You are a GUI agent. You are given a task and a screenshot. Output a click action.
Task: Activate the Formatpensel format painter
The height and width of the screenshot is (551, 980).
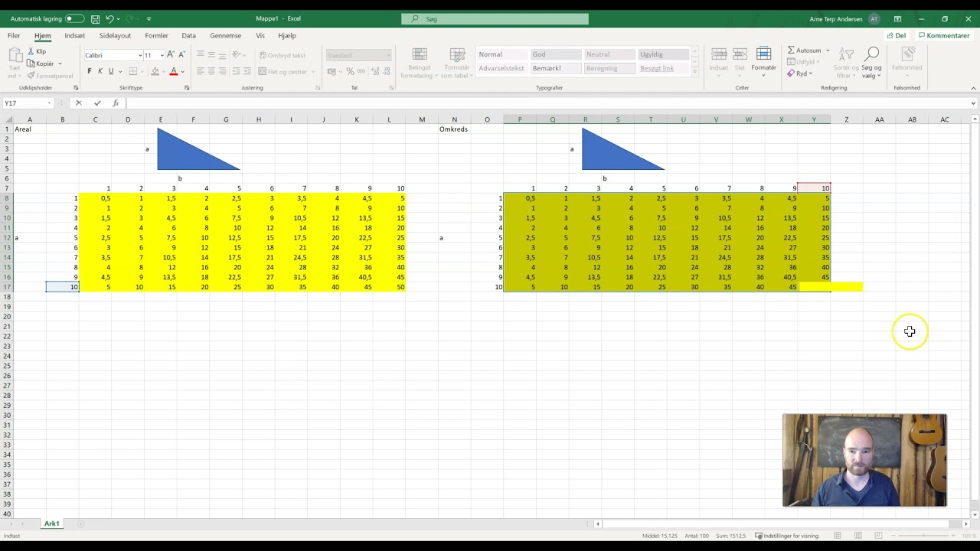pyautogui.click(x=50, y=76)
